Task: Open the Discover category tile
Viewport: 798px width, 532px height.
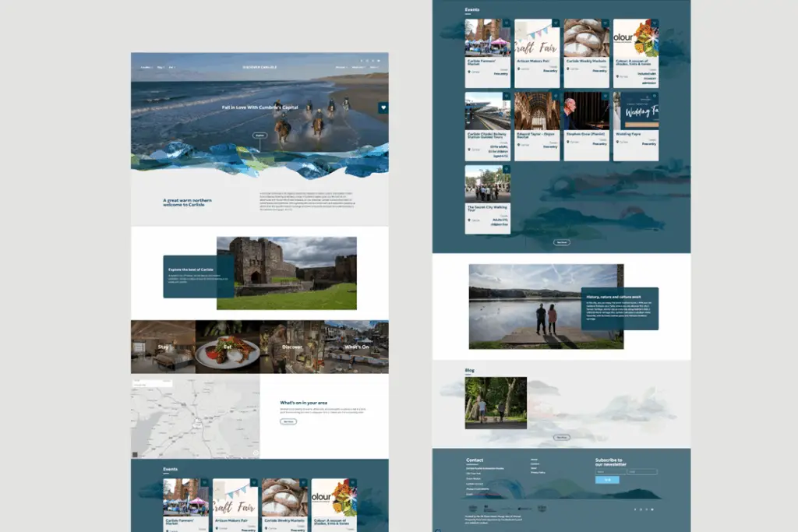Action: click(292, 347)
